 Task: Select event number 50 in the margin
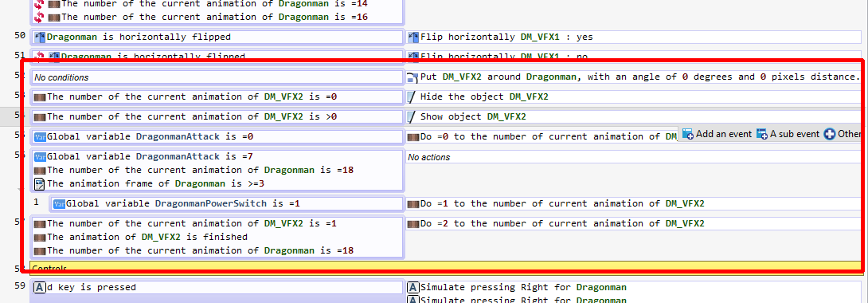pyautogui.click(x=20, y=35)
